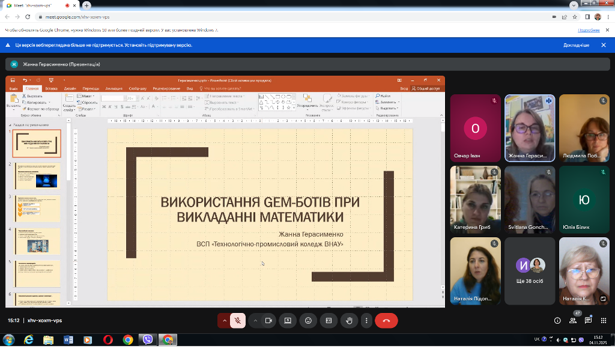Expand the video settings arrow
The image size is (615, 364).
[255, 321]
